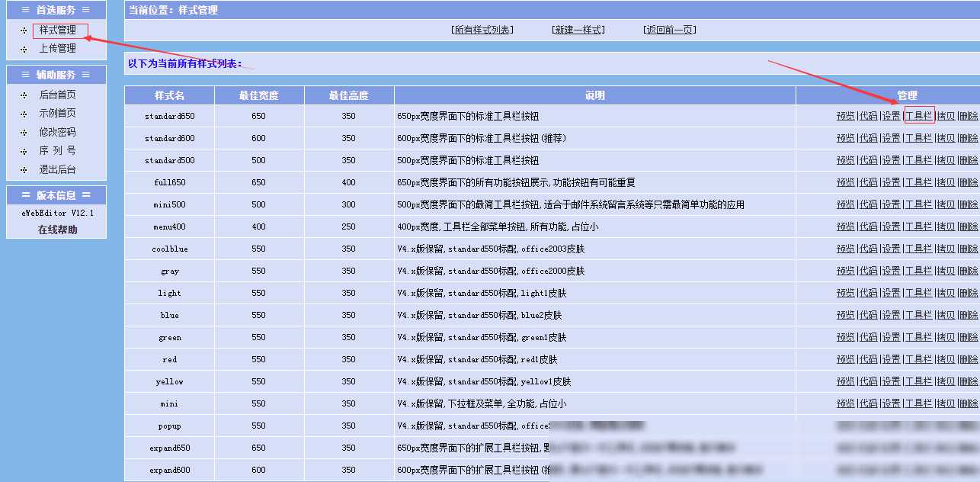
Task: Click the bullet icon beside 上传管理
Action: (24, 49)
